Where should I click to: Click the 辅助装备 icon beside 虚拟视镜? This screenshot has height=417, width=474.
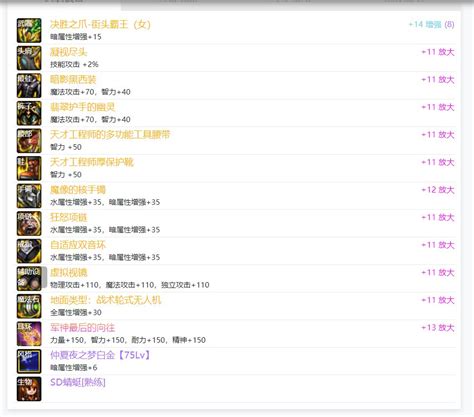(x=29, y=279)
